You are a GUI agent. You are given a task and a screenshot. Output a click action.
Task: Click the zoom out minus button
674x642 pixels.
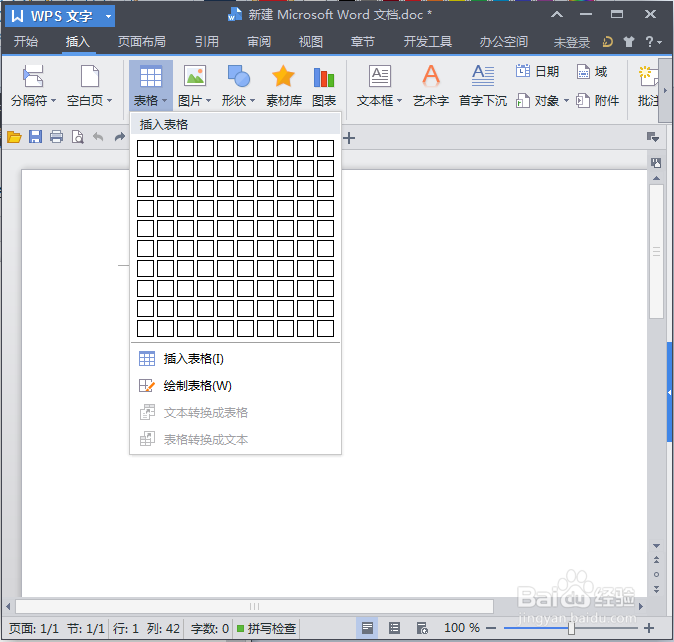coord(491,628)
